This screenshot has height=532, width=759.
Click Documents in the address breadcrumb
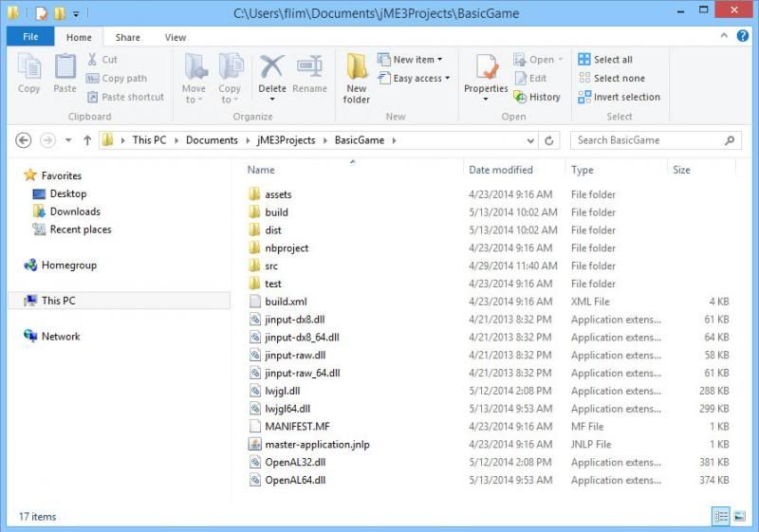(x=212, y=140)
